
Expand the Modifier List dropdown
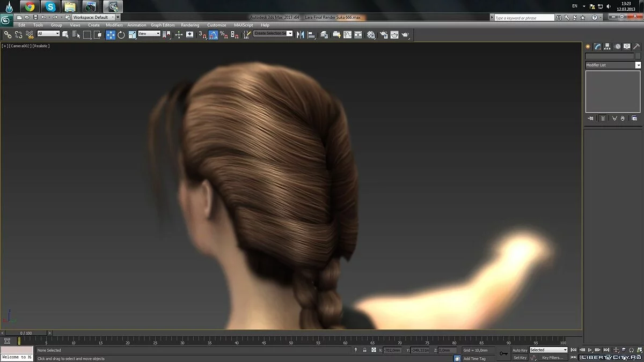[x=638, y=65]
